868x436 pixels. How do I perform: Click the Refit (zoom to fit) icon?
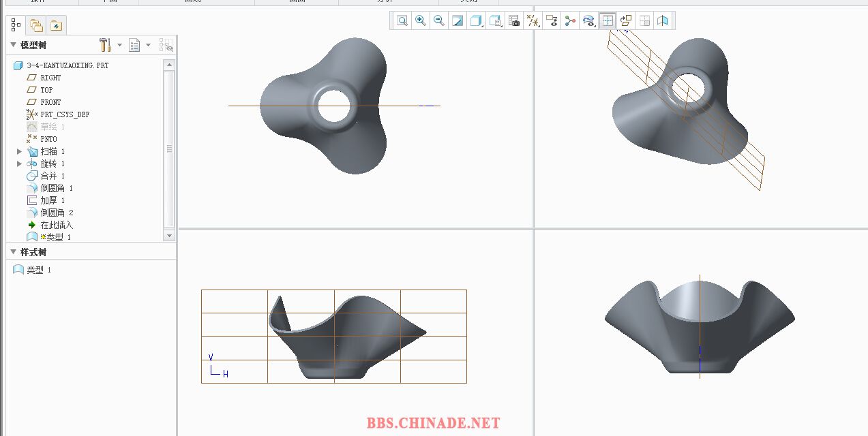402,21
